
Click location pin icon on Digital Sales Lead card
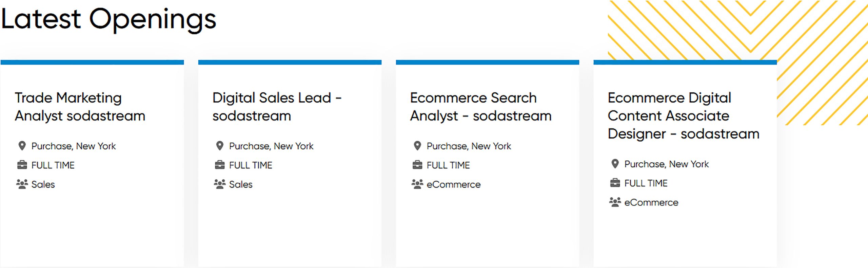click(220, 146)
